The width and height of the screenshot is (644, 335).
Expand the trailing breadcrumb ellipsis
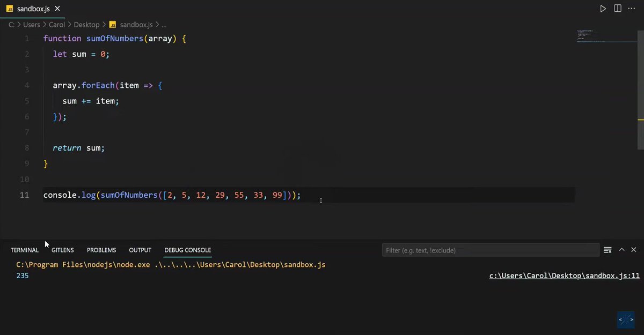pos(164,25)
